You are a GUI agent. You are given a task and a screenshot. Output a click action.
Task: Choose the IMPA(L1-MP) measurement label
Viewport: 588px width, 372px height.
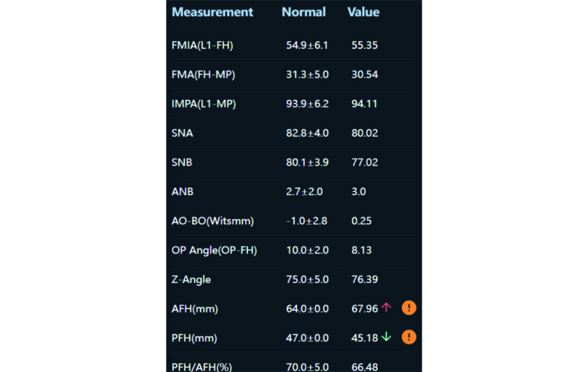204,104
